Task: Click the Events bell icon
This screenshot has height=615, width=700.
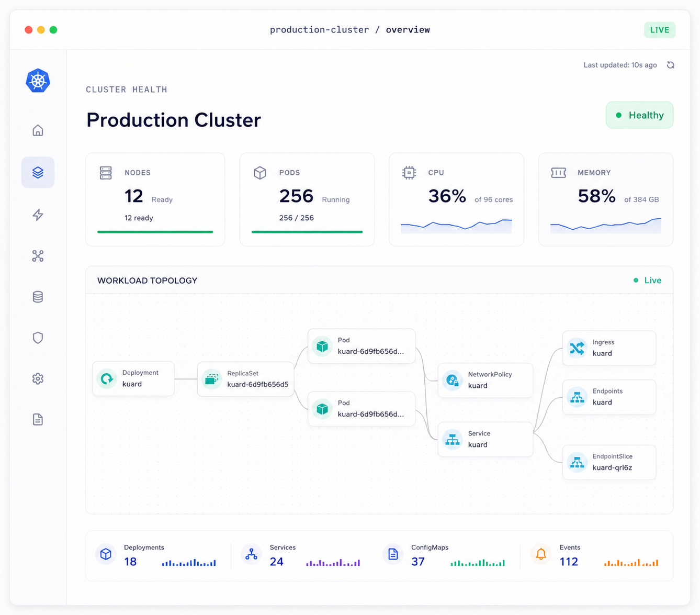Action: tap(541, 554)
